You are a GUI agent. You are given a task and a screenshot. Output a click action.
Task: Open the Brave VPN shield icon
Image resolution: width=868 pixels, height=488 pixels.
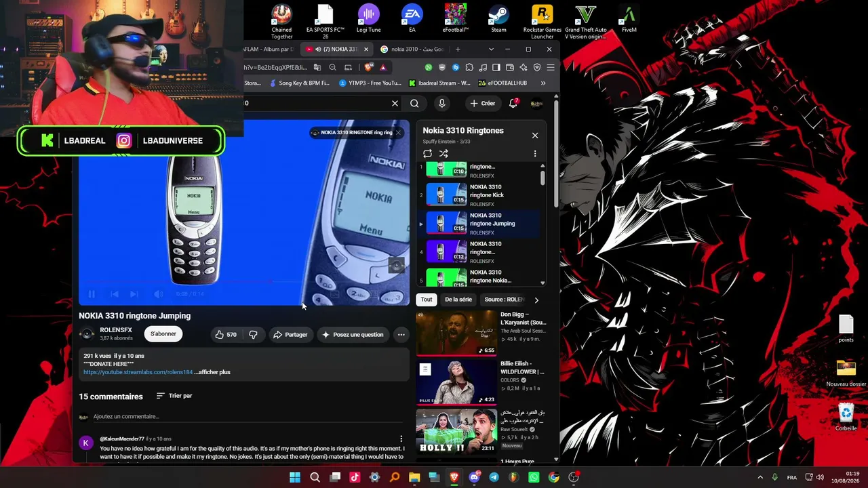[x=537, y=67]
